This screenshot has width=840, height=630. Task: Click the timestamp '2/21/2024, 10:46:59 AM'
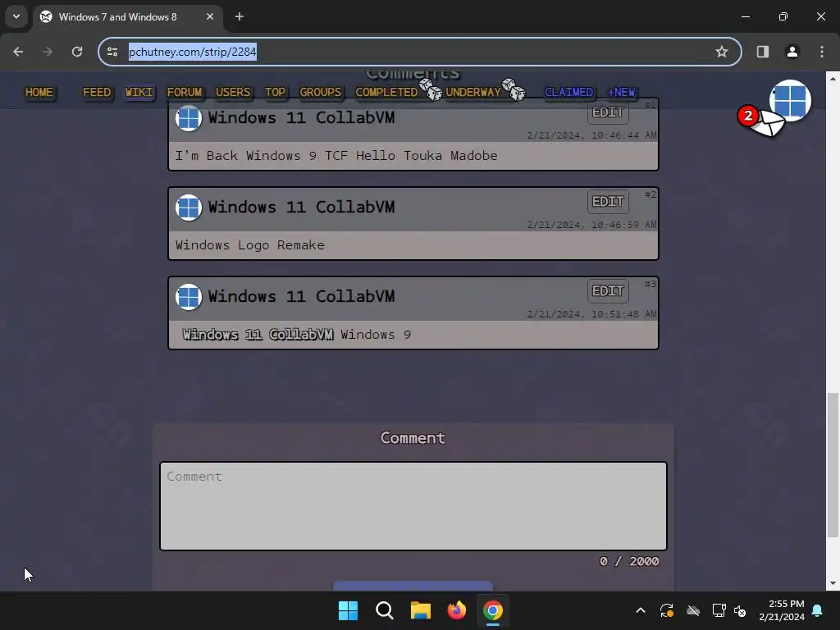pyautogui.click(x=591, y=225)
